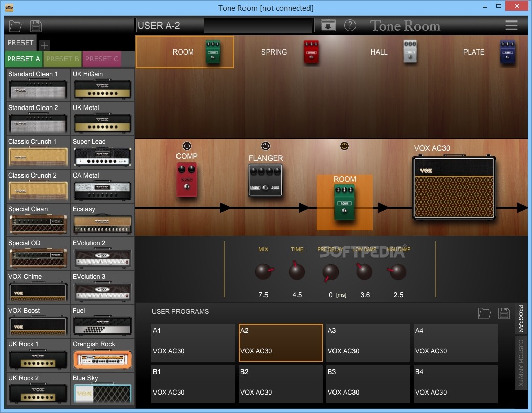Adjust the MIX knob
The height and width of the screenshot is (413, 532).
[263, 271]
